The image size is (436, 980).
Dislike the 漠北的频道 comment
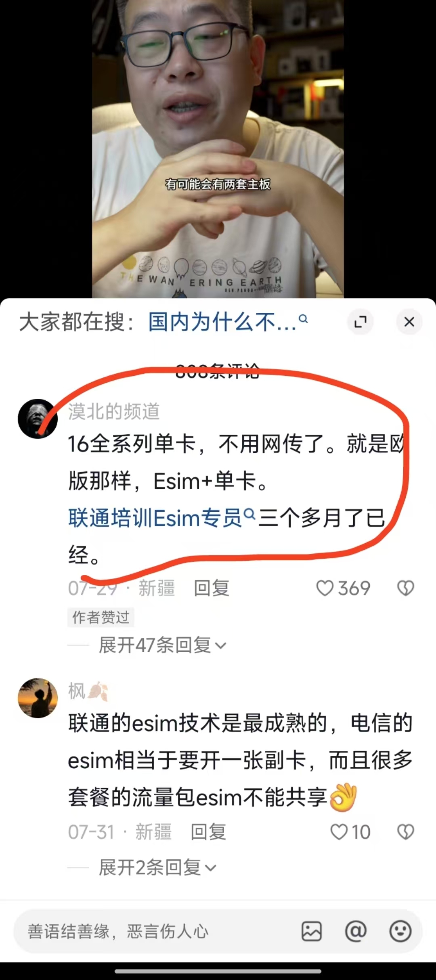(x=406, y=588)
